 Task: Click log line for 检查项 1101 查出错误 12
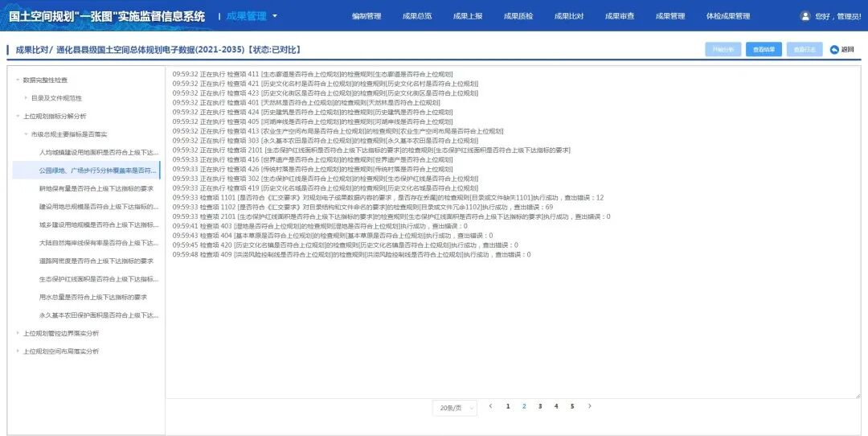(x=387, y=197)
